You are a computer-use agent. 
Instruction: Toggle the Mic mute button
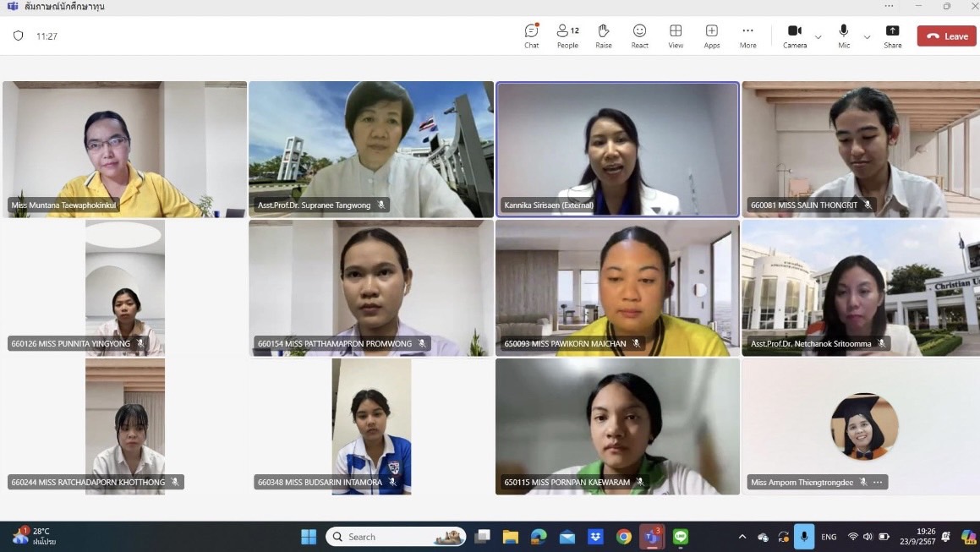pyautogui.click(x=844, y=36)
